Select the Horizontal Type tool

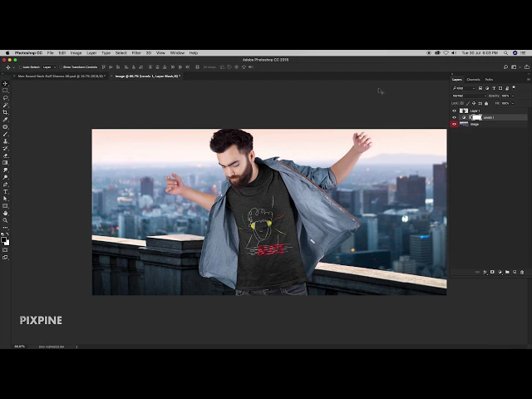click(5, 191)
